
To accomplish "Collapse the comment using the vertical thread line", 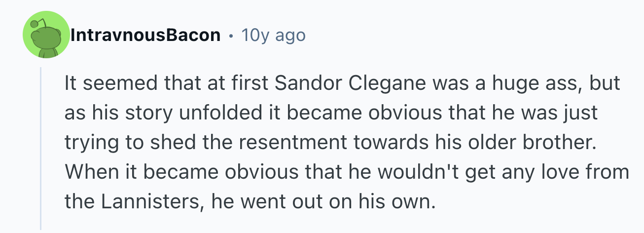I will (x=41, y=148).
